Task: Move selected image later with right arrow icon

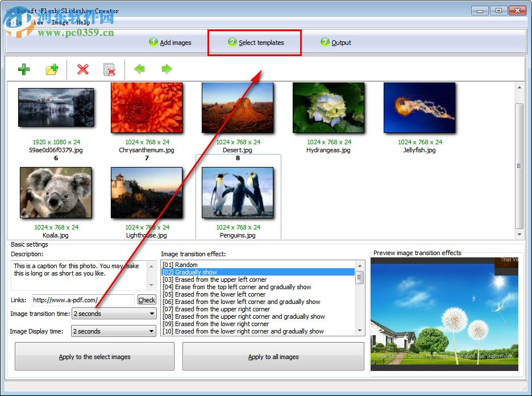Action: click(x=166, y=69)
